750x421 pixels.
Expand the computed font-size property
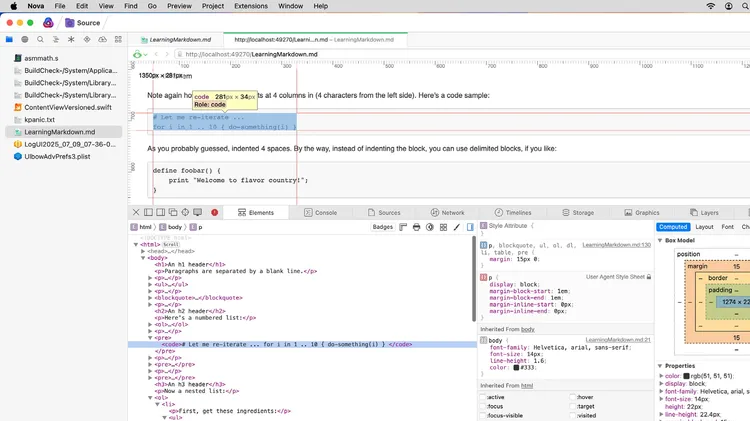(x=662, y=399)
